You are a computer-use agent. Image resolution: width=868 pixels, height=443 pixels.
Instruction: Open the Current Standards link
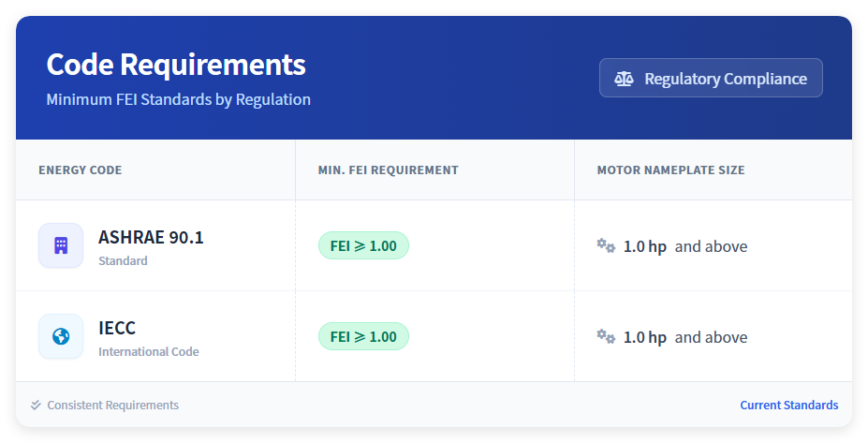point(788,406)
